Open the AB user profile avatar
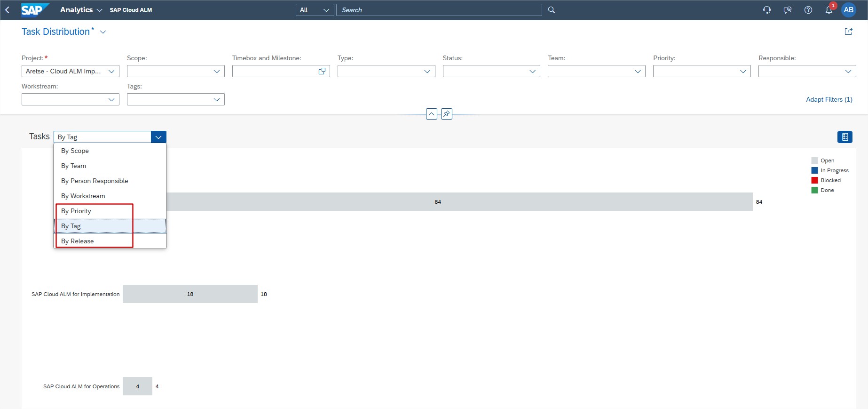Screen dimensions: 868x409 coord(849,10)
